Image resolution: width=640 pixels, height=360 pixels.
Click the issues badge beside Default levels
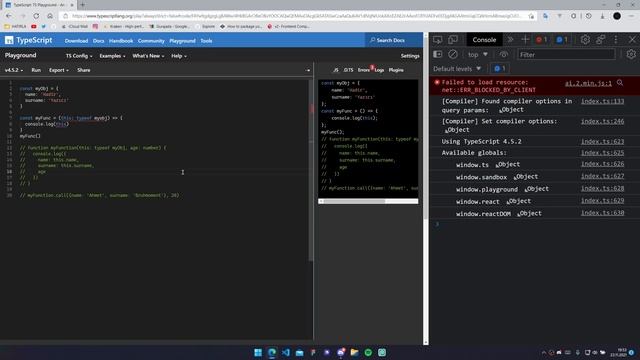pyautogui.click(x=500, y=69)
